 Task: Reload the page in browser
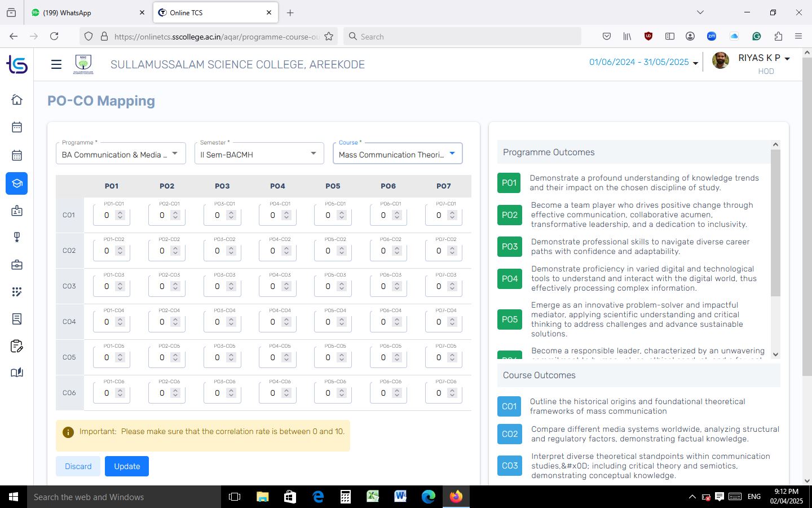tap(54, 36)
